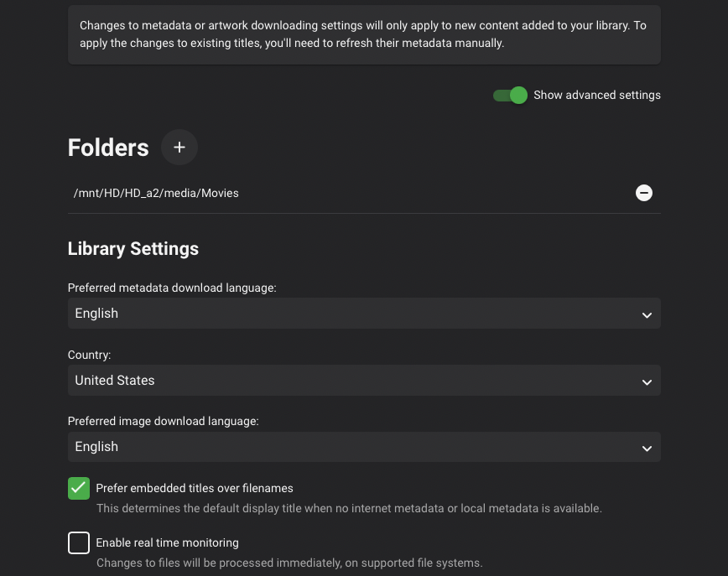Click the chevron arrow in the Country field
Screen dimensions: 728x576
(647, 381)
